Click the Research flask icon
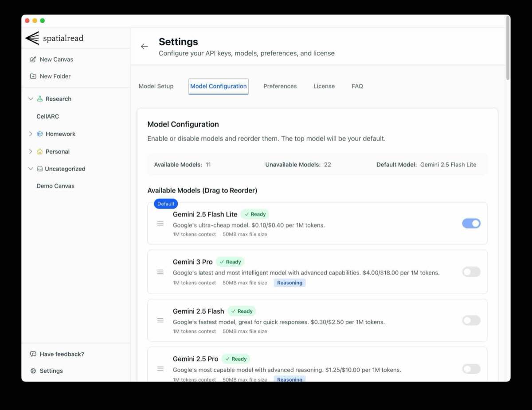532x410 pixels. click(40, 99)
